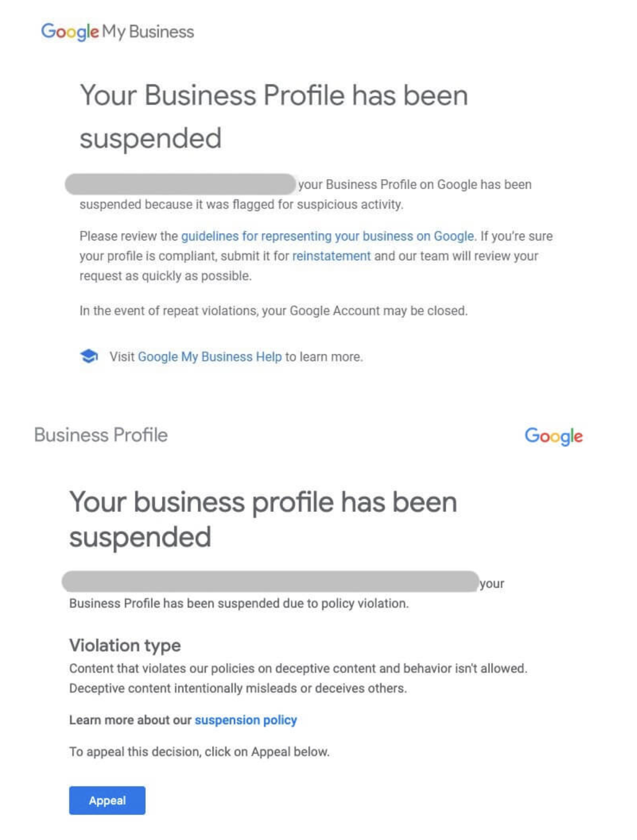Click the reinstatement link

(x=331, y=255)
